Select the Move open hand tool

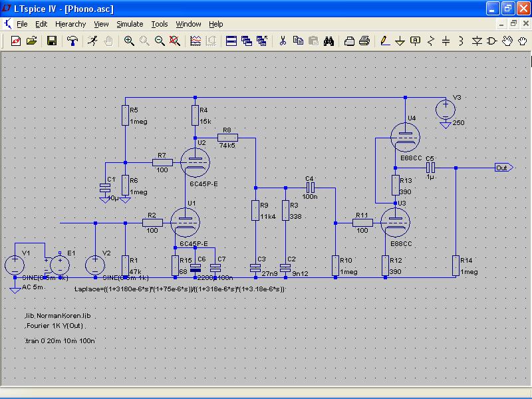507,41
